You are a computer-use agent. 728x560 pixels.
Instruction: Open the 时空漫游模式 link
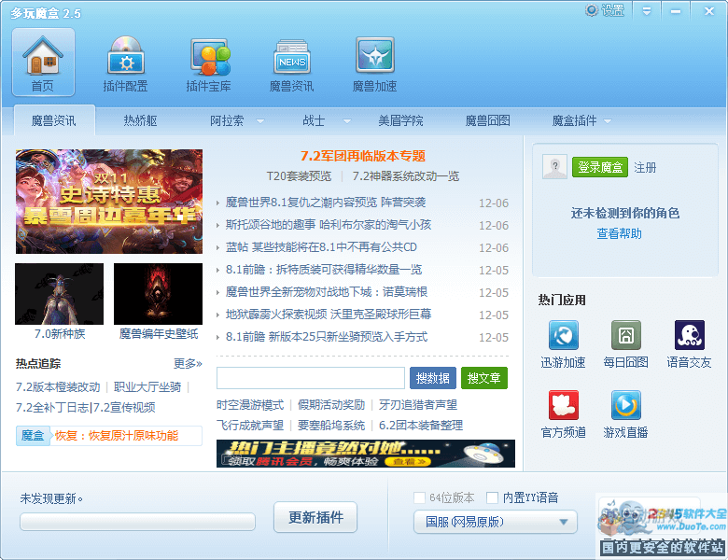250,405
